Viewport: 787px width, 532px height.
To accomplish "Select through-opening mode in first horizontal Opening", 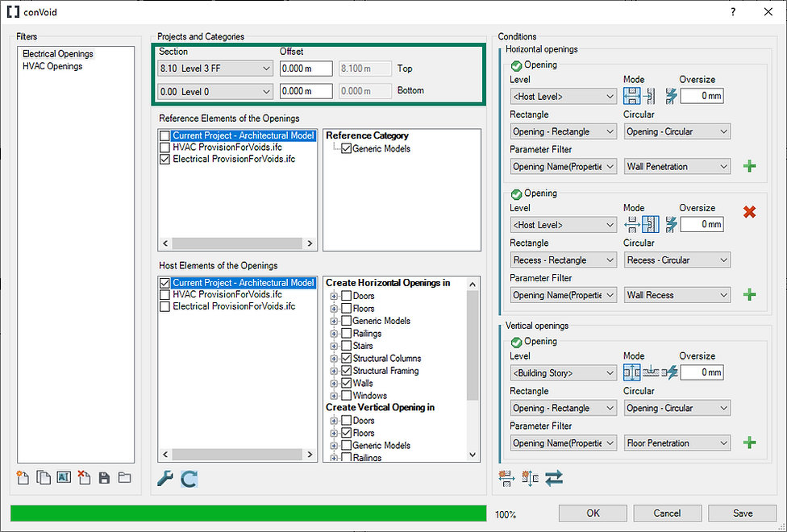I will [632, 96].
